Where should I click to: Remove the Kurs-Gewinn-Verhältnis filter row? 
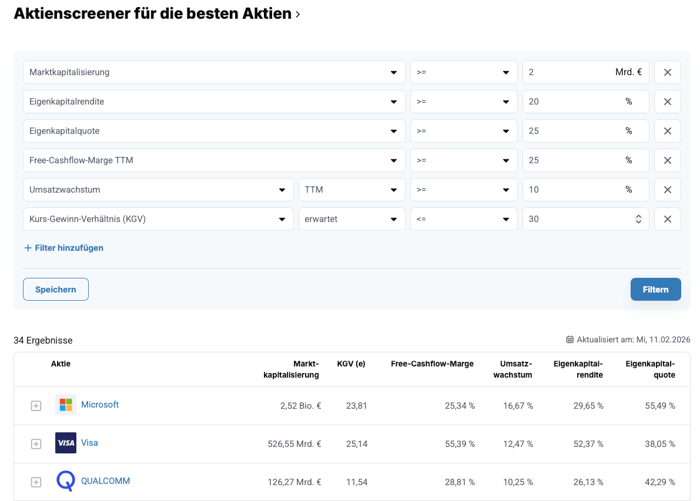pyautogui.click(x=667, y=219)
